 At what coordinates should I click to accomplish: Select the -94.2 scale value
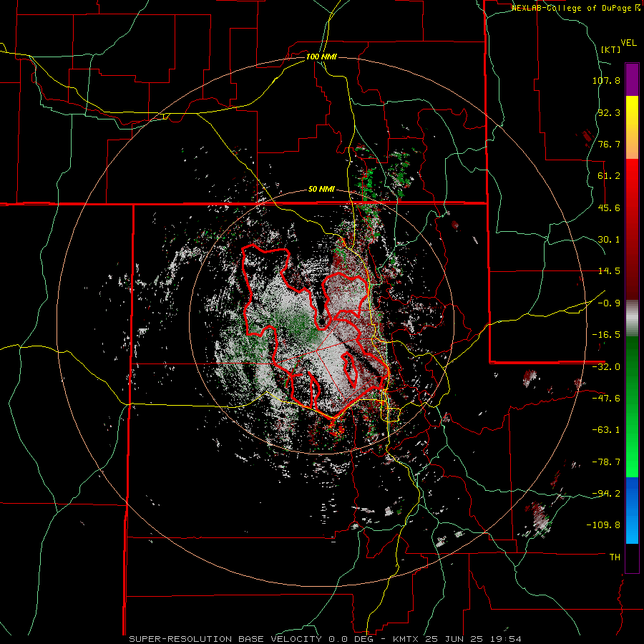[x=606, y=494]
